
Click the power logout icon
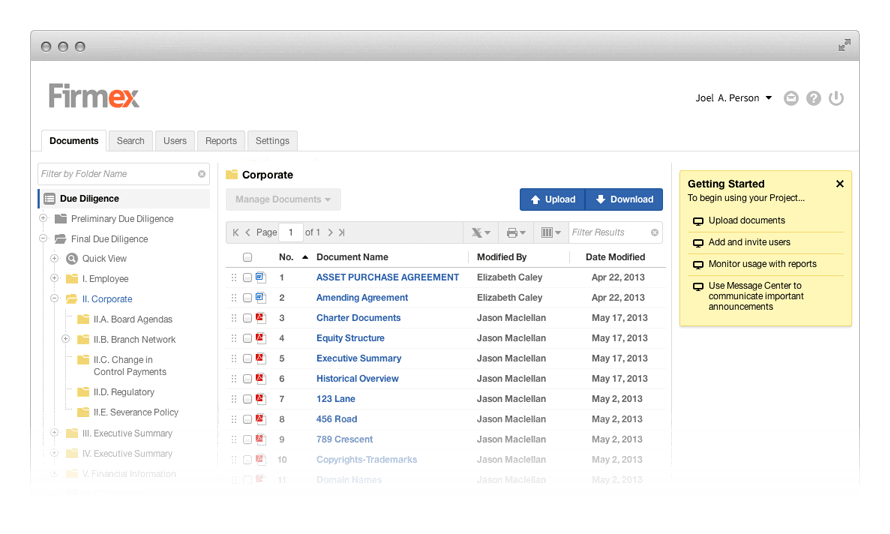click(837, 99)
